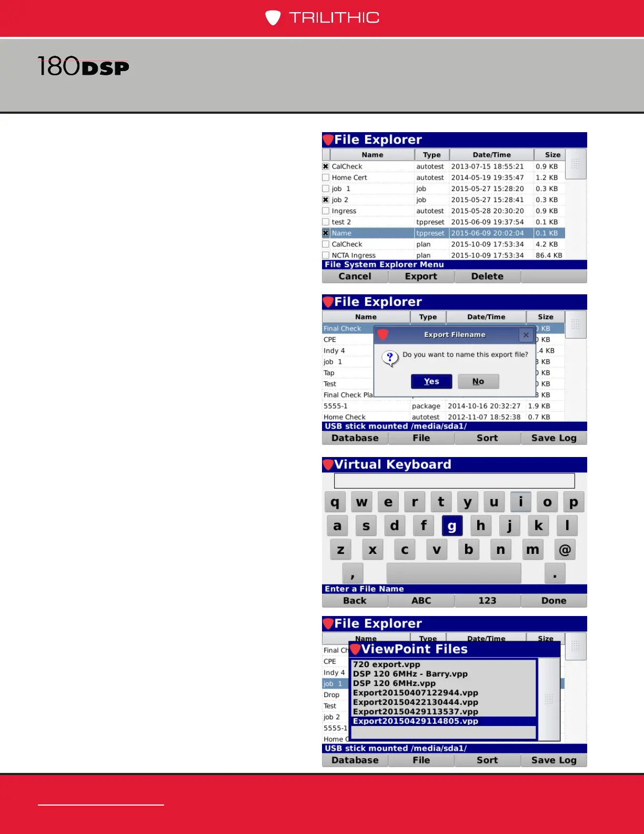Click shield icon in Virtual Keyboard title
Screen dimensions: 644x834
coord(328,464)
